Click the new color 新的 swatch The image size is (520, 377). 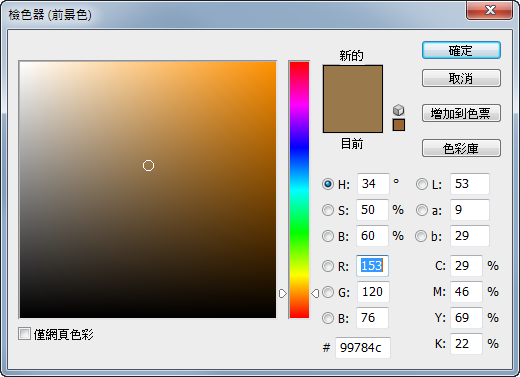353,82
